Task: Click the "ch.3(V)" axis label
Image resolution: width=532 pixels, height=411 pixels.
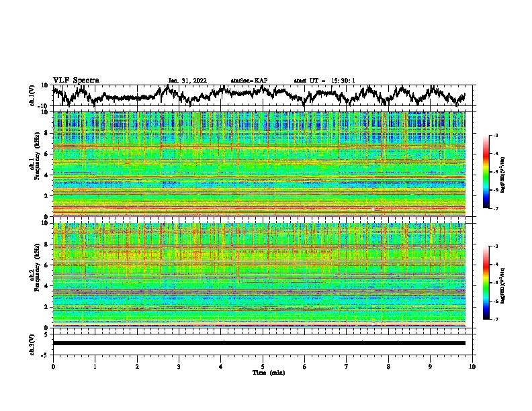Action: click(32, 345)
